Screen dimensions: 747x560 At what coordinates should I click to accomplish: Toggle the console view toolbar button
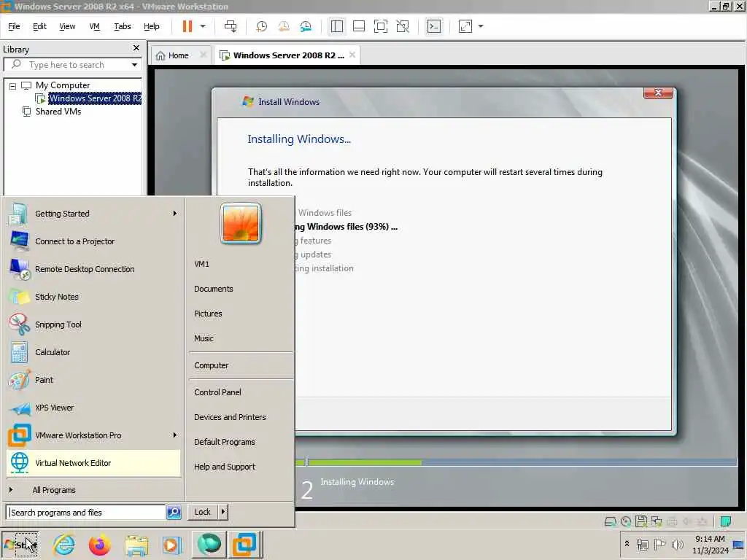click(x=433, y=26)
